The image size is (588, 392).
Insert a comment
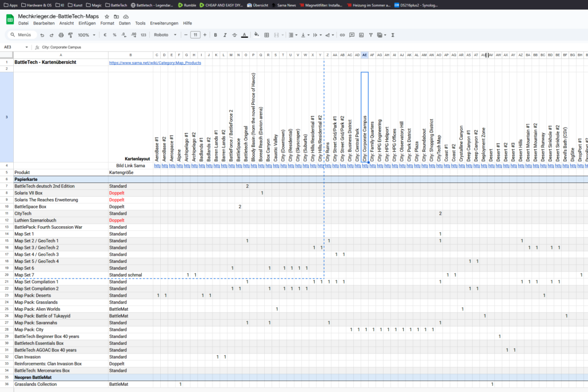352,35
